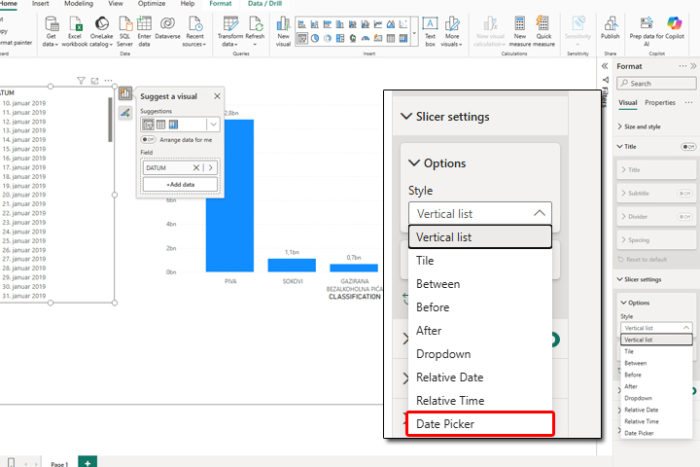
Task: Expand the visual gallery dropdown arrow
Action: point(414,33)
